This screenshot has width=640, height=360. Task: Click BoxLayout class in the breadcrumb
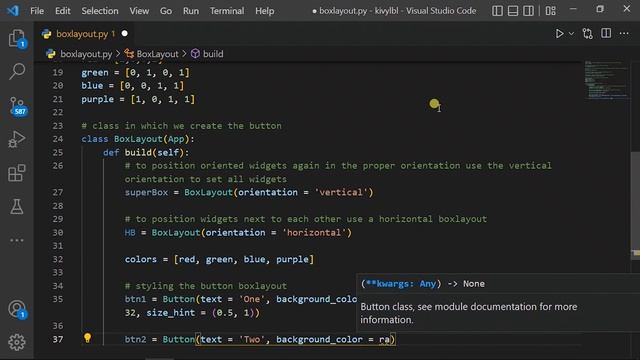tap(157, 54)
